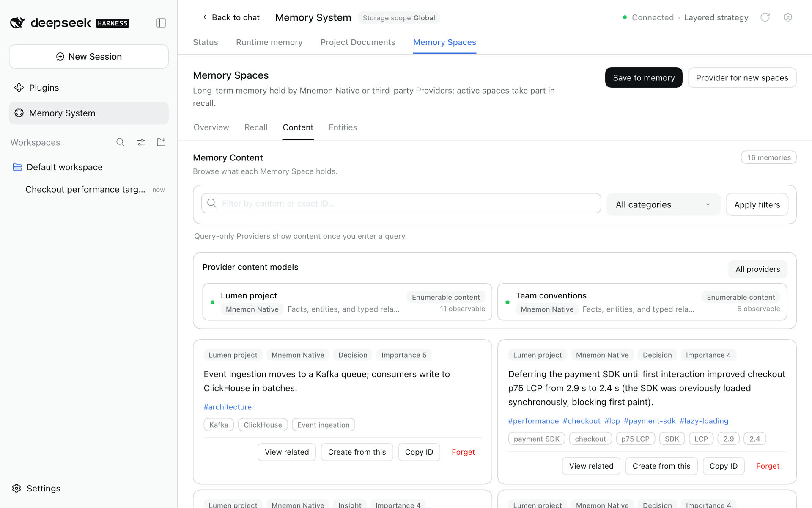The image size is (812, 508).
Task: View related for Kafka queue memory
Action: pyautogui.click(x=287, y=452)
